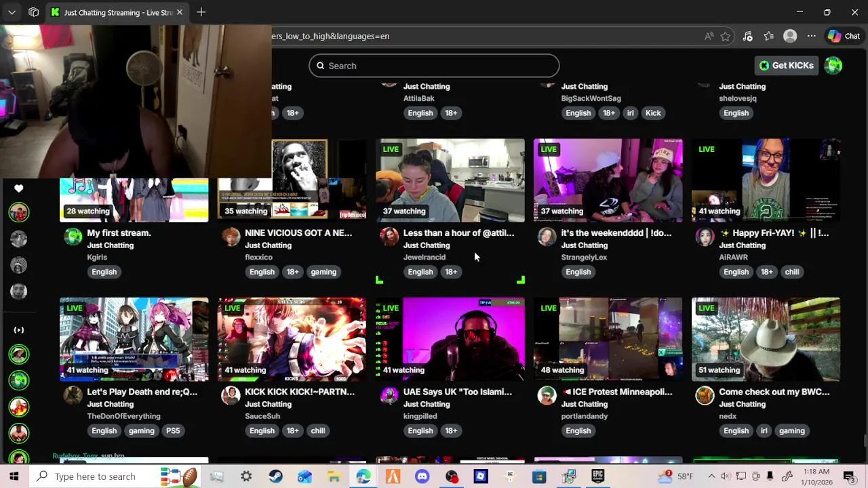Click Just Chatting category under portlandandy stream
868x488 pixels.
pyautogui.click(x=584, y=404)
